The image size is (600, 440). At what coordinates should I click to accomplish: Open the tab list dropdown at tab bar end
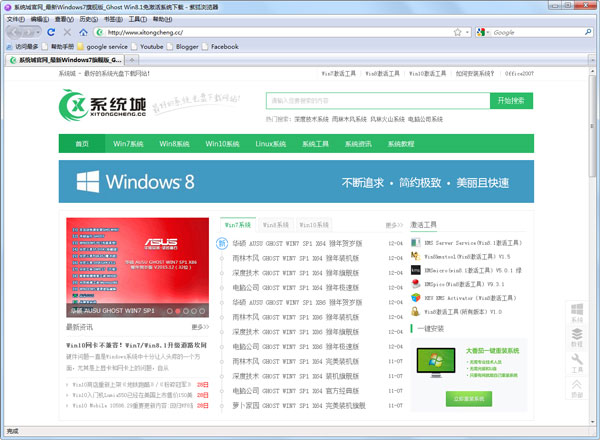coord(592,60)
